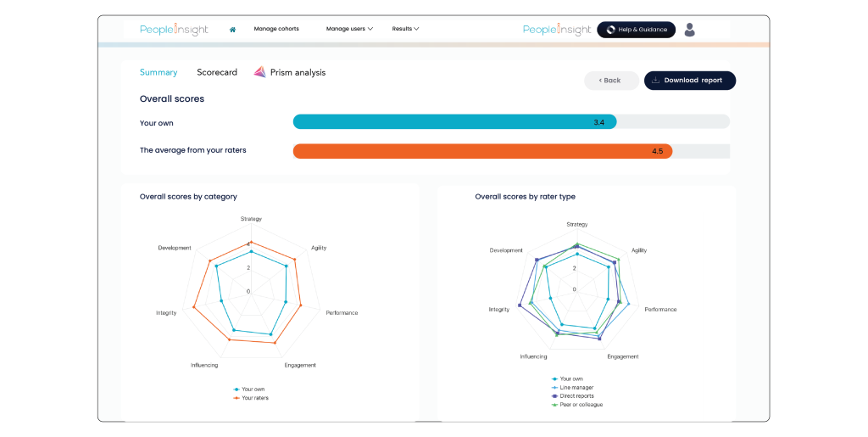Click the 'Overall scores' heading
The height and width of the screenshot is (437, 868).
point(171,98)
